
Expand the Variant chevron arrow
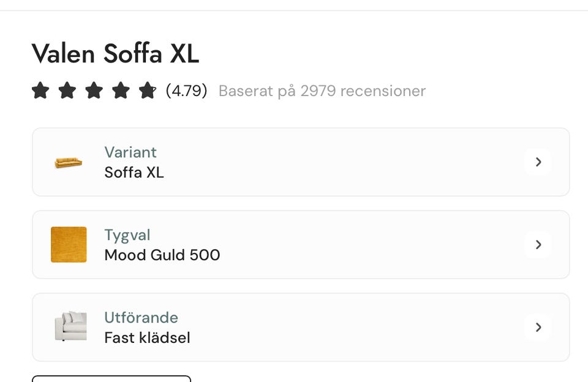pos(538,162)
